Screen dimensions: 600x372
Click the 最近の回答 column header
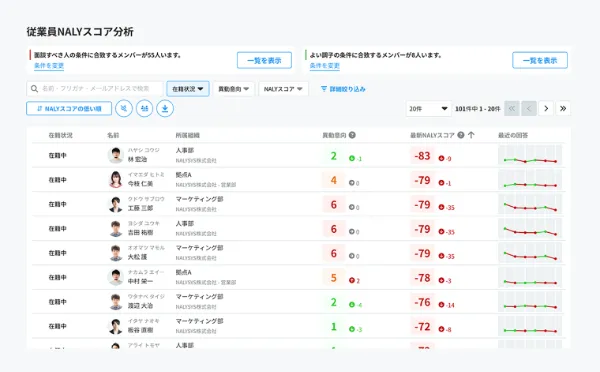point(513,135)
